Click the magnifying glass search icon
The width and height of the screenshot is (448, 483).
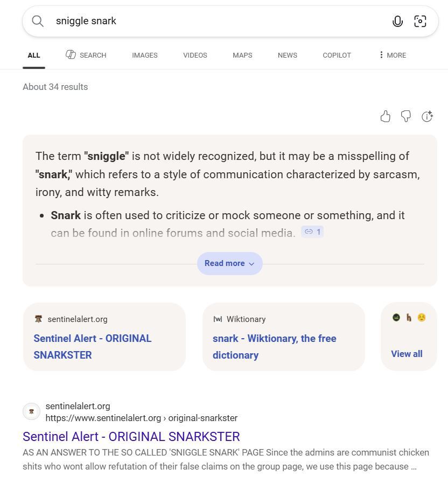38,21
